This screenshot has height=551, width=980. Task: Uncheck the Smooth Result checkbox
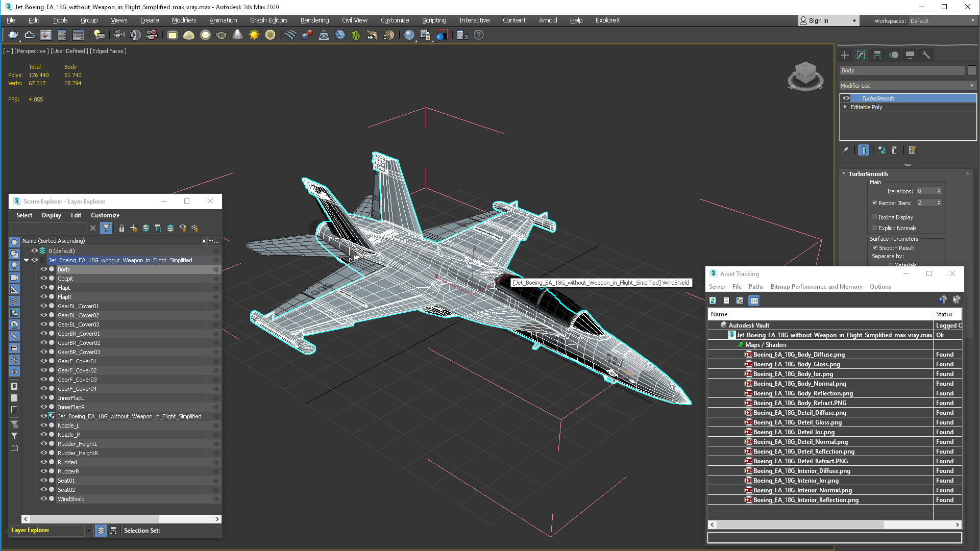coord(875,248)
